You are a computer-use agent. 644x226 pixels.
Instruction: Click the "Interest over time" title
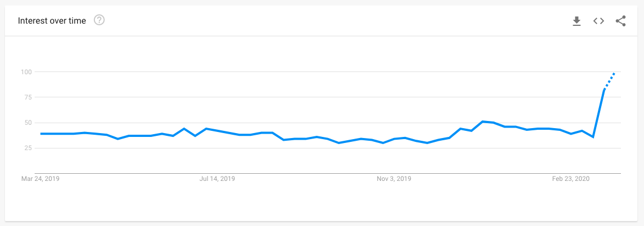pyautogui.click(x=52, y=21)
